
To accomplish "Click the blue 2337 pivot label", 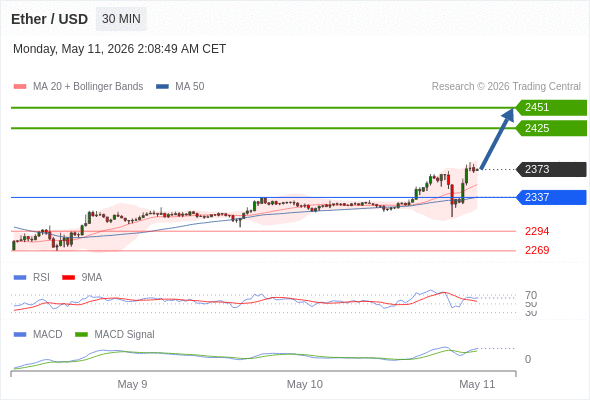I will [551, 197].
